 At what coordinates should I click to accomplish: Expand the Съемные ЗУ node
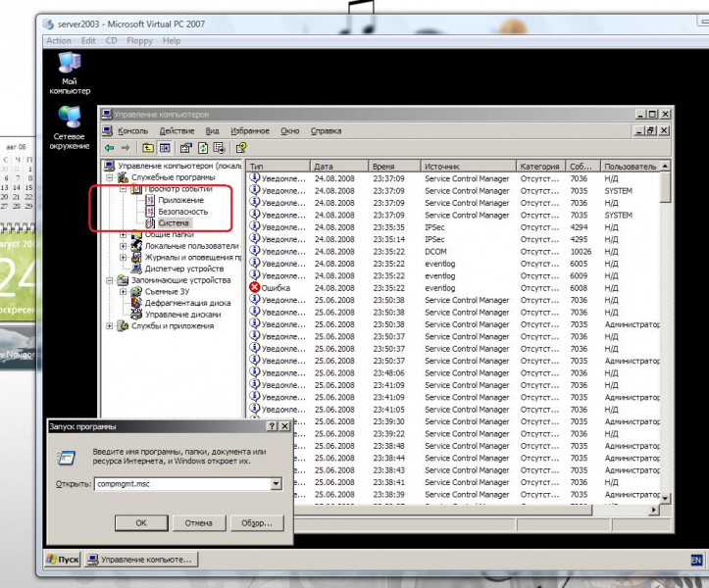click(x=123, y=291)
